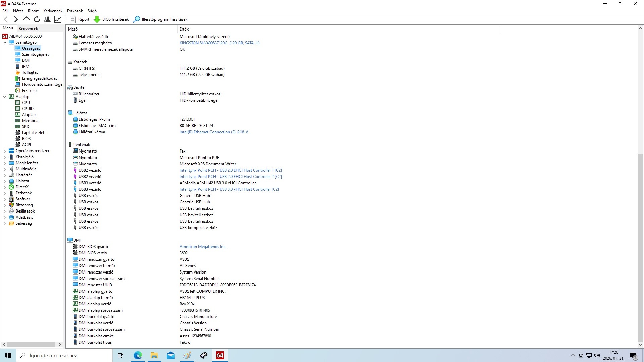Click the Riport toolbar button
The image size is (644, 362).
coord(80,19)
